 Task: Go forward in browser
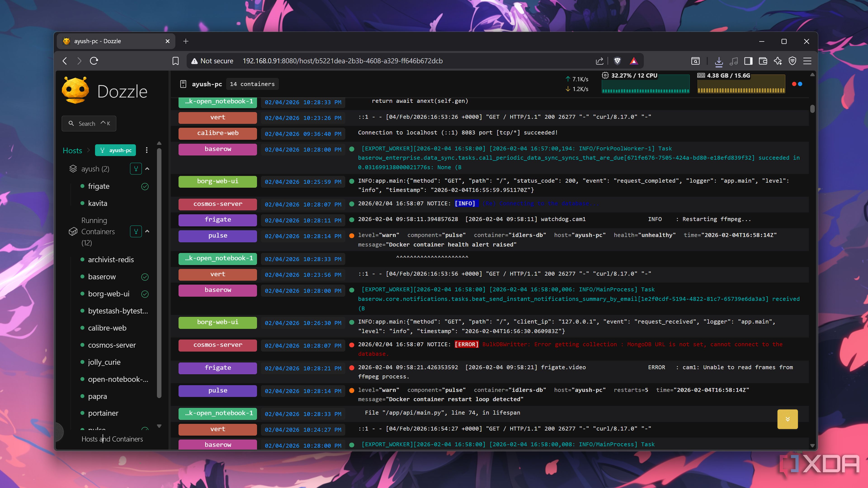[x=79, y=61]
